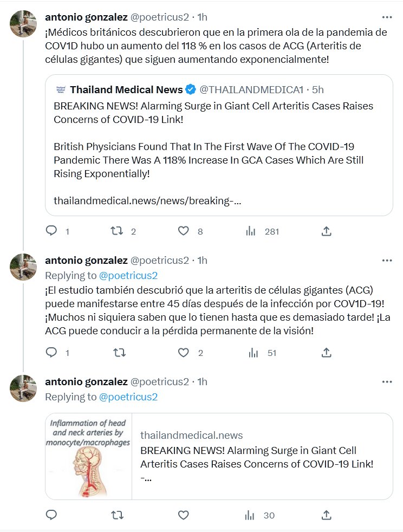
Task: Open more options menu on first tweet
Action: tap(387, 17)
